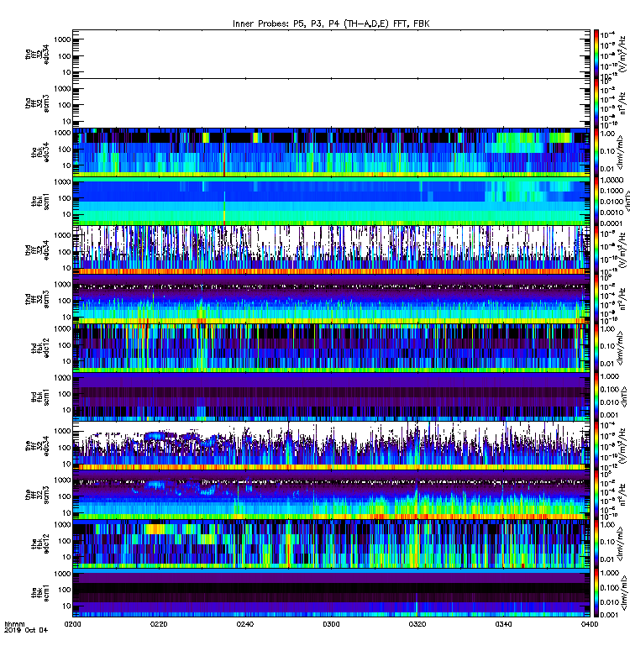This screenshot has width=630, height=672.
Task: Click the color bar of thd fff 32 edc34
Action: click(596, 250)
